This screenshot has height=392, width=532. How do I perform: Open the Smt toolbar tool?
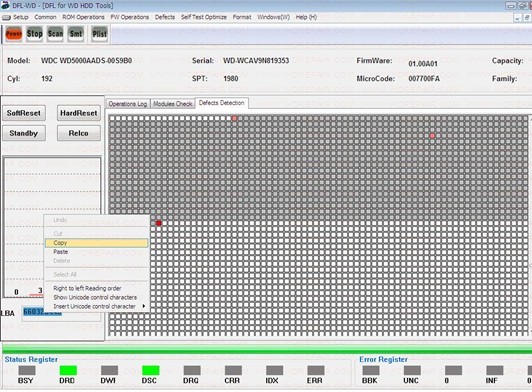click(x=76, y=34)
